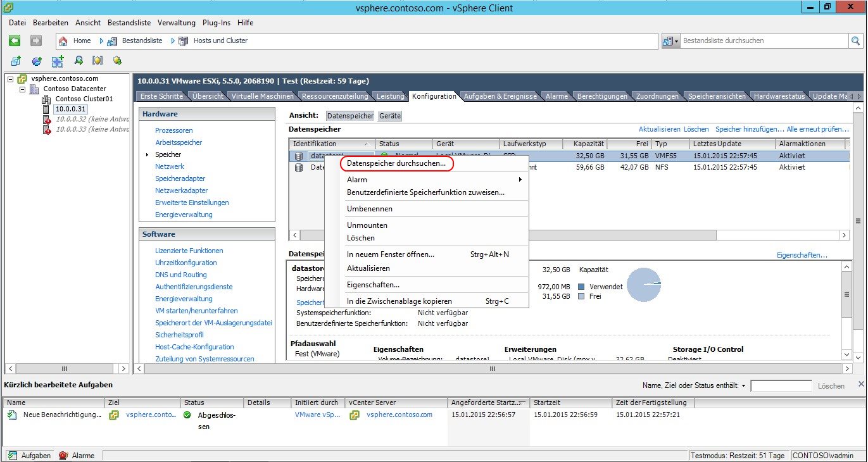
Task: Click the host icon next to 10.0.0.31
Action: coord(46,109)
